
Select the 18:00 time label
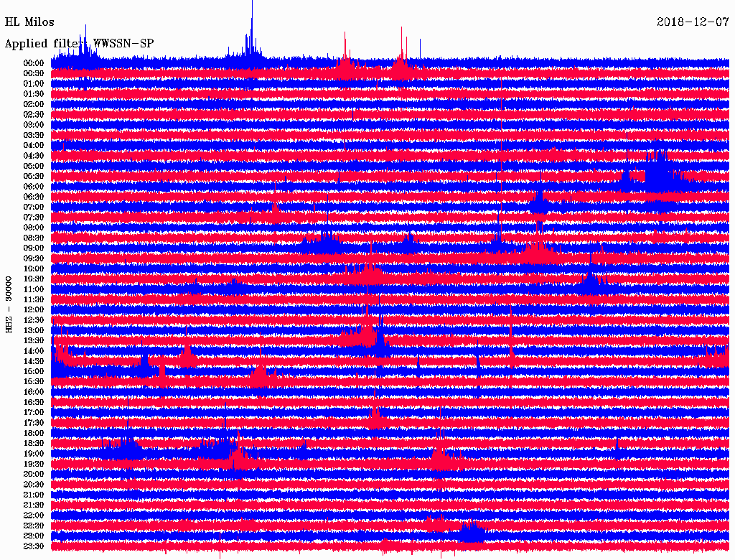(x=34, y=434)
